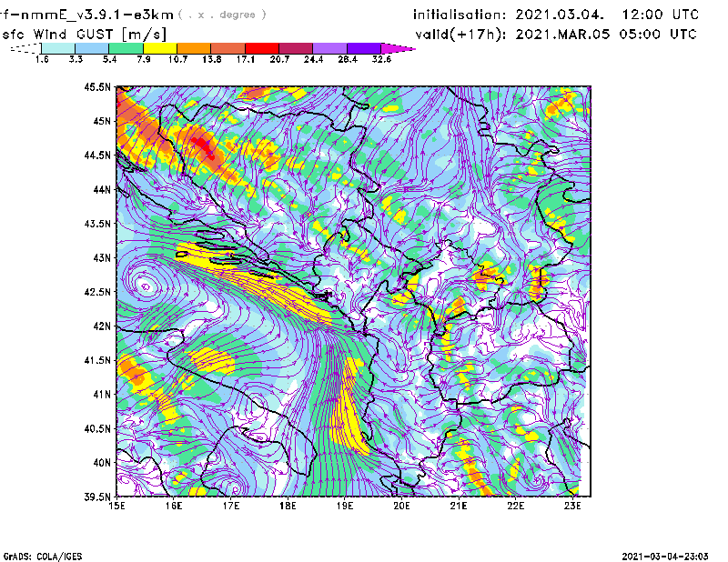
Task: Pick the salmon swatch between 13.8 and 17.1
Action: coord(228,48)
